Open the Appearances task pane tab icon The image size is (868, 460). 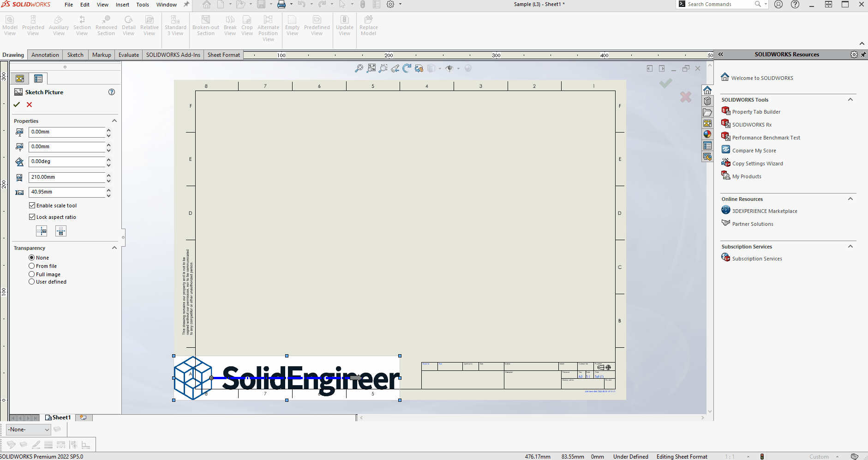click(x=707, y=134)
